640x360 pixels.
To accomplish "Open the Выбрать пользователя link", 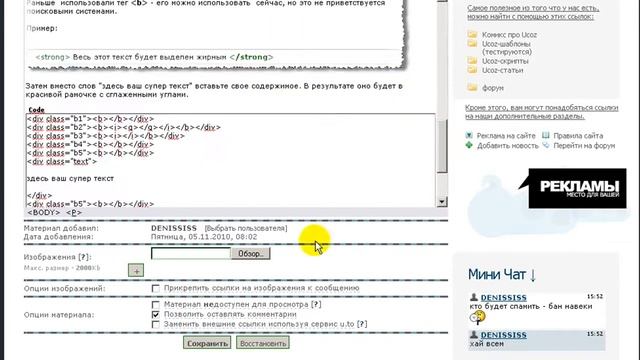I will click(x=246, y=228).
